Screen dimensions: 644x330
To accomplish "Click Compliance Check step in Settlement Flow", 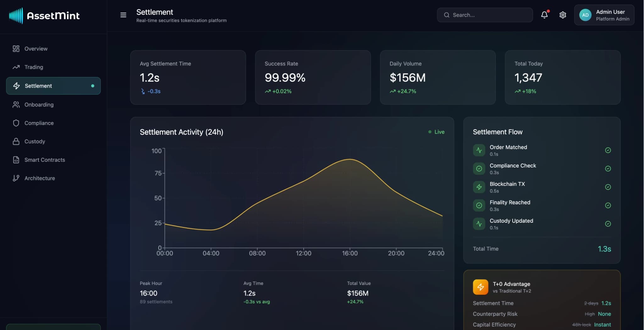I will tap(513, 168).
